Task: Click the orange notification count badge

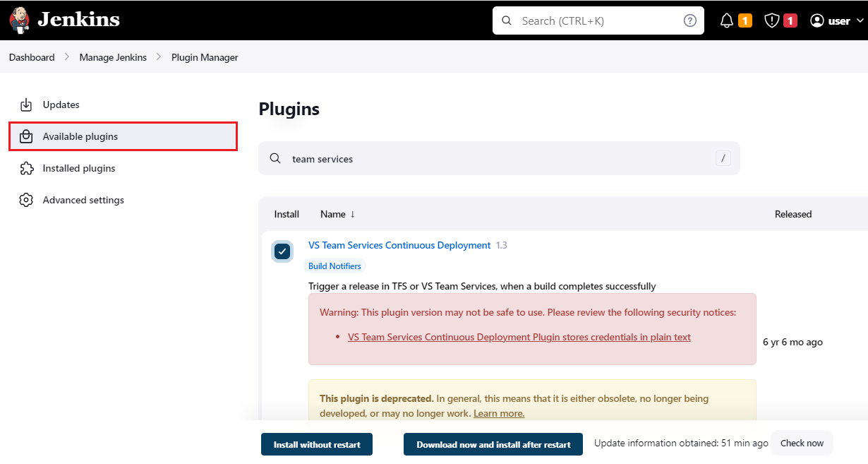Action: coord(745,20)
